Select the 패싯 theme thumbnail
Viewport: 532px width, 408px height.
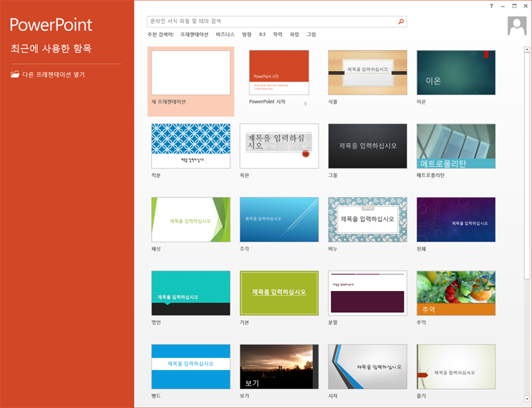coord(191,220)
